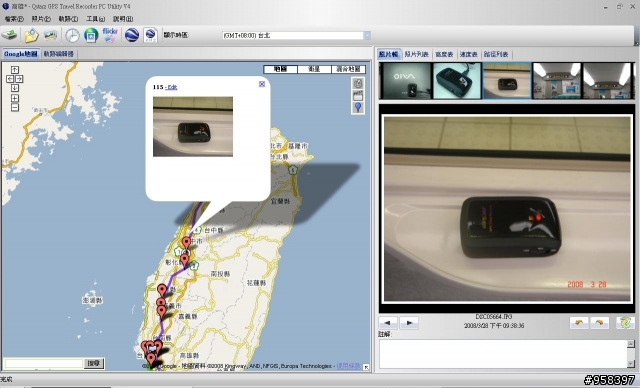Open the first menu (檔案)

(14, 19)
